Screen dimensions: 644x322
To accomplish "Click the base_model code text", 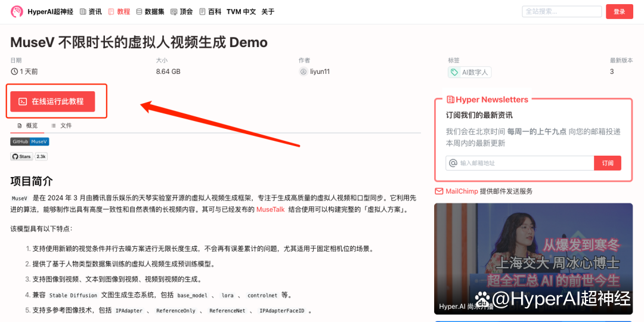I will 193,295.
